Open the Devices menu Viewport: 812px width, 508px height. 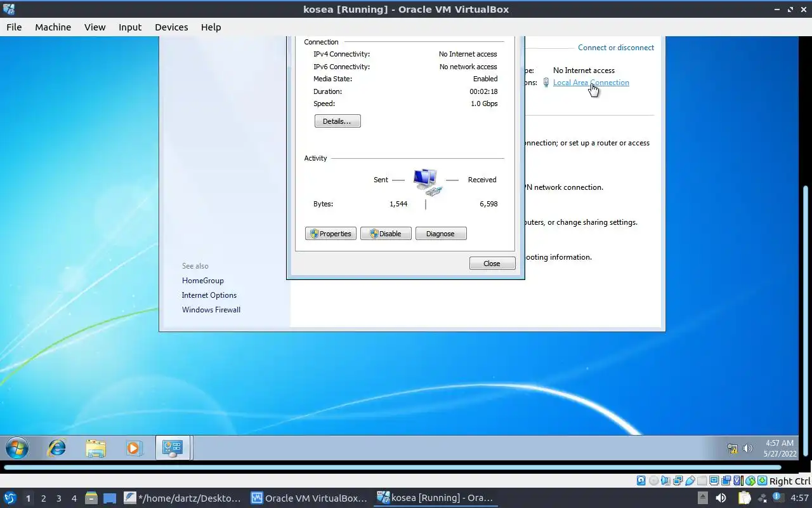[x=171, y=27]
